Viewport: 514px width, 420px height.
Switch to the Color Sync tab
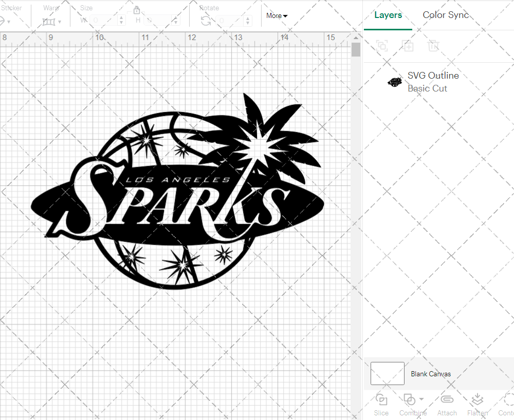(x=446, y=15)
